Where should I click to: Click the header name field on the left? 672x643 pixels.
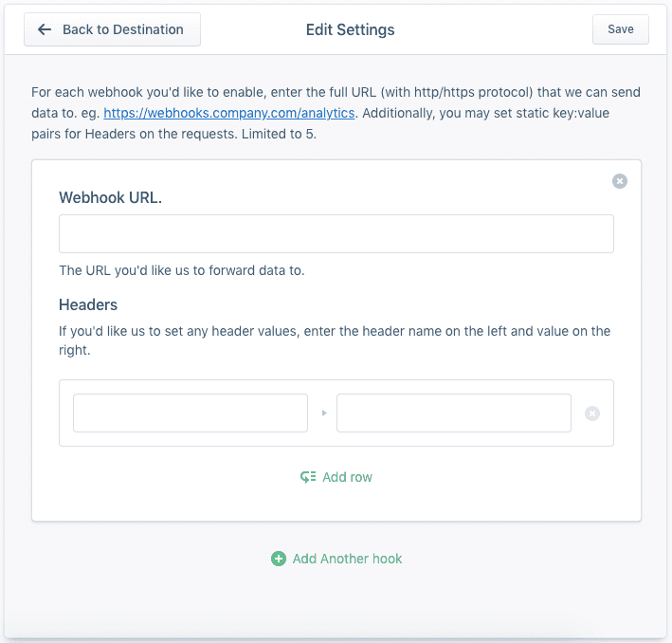click(x=190, y=413)
